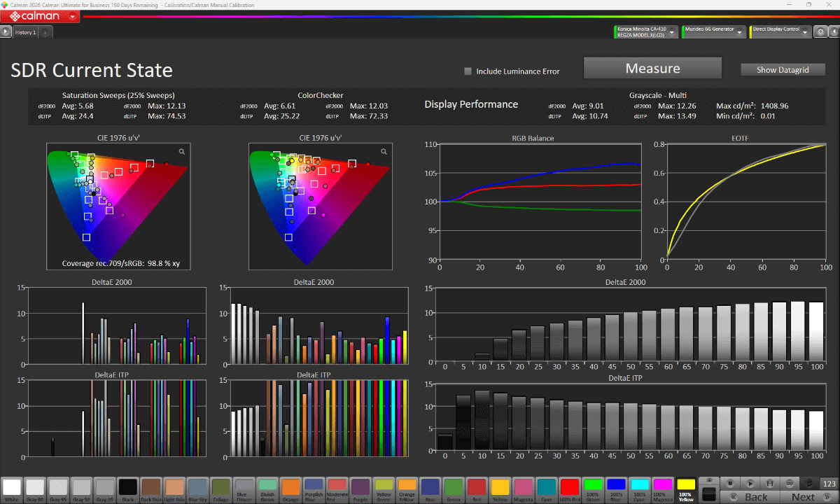Viewport: 840px width, 504px height.
Task: Select the 100% Magenta color patch
Action: pyautogui.click(x=663, y=489)
